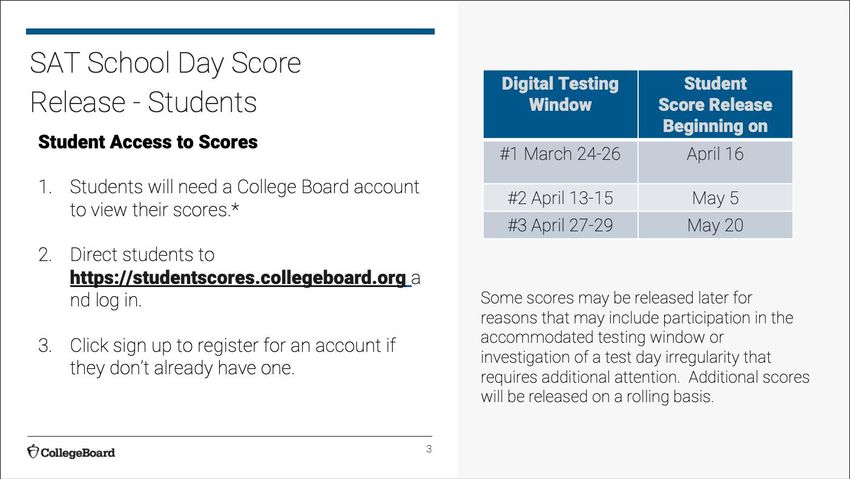Click the Release - Students title line
Screen dimensions: 850x479
(x=143, y=102)
